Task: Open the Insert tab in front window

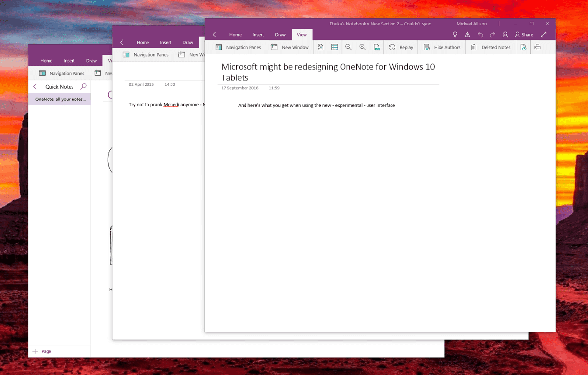Action: pyautogui.click(x=258, y=35)
